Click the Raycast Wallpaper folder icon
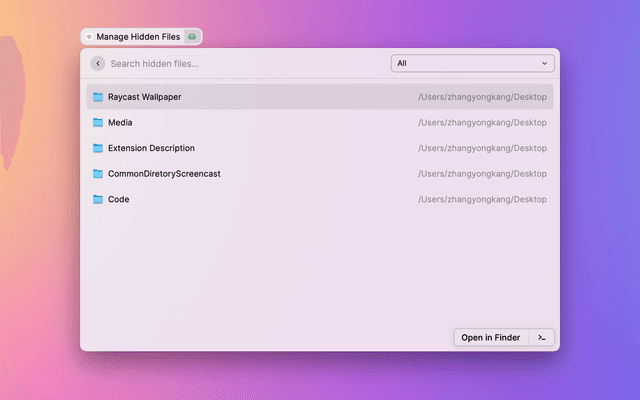 (x=98, y=97)
